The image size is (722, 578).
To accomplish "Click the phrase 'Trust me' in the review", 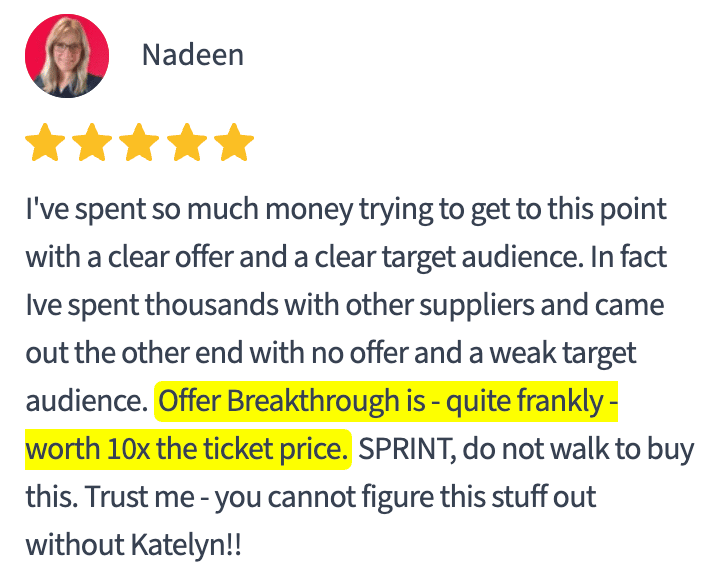I will (x=140, y=497).
